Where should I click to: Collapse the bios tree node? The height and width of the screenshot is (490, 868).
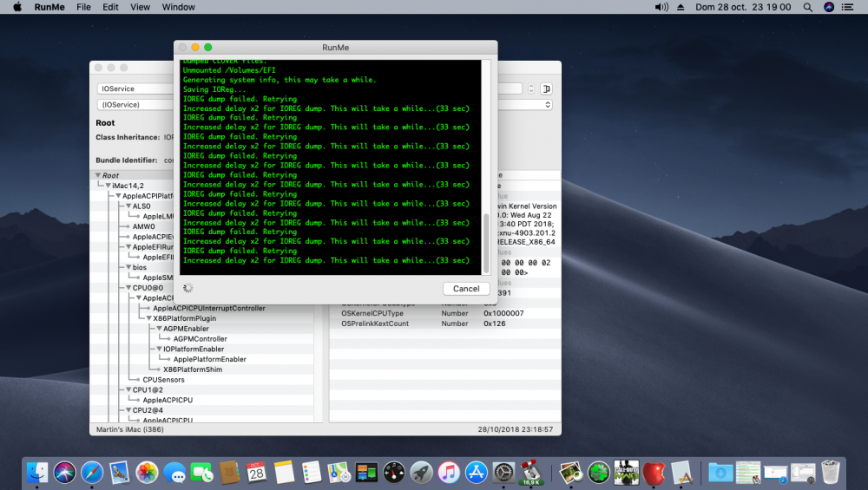(x=128, y=267)
